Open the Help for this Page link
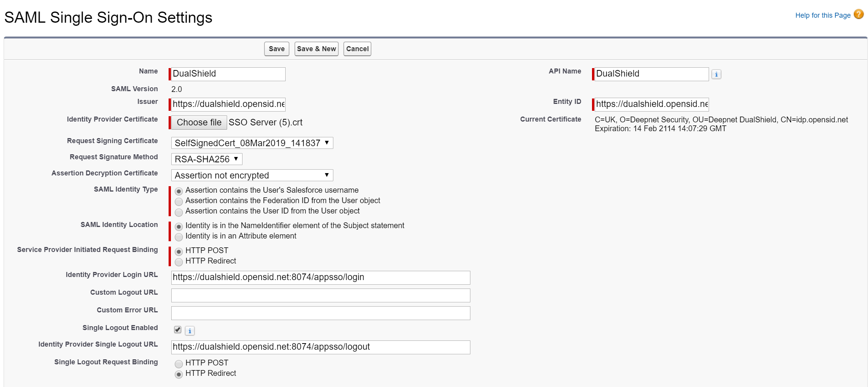The image size is (868, 387). tap(823, 15)
